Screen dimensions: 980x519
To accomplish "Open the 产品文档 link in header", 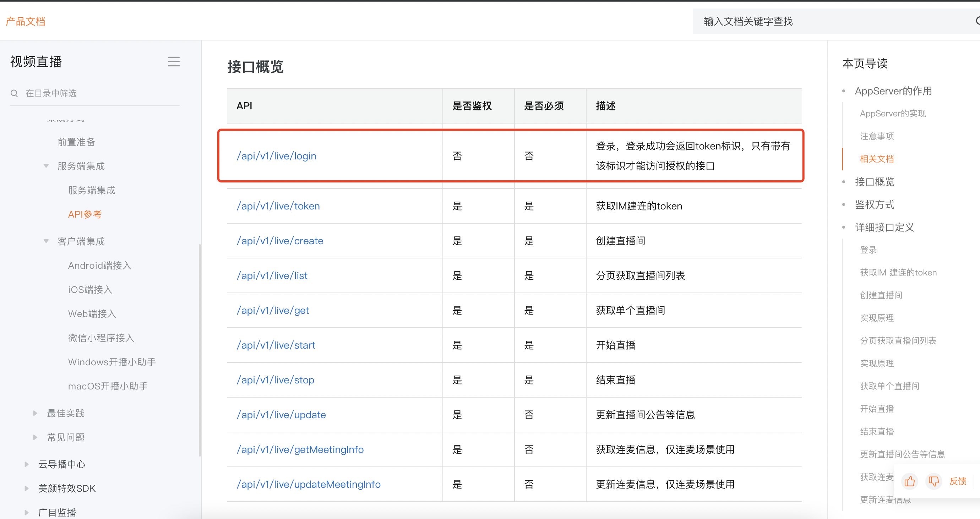I will tap(26, 21).
